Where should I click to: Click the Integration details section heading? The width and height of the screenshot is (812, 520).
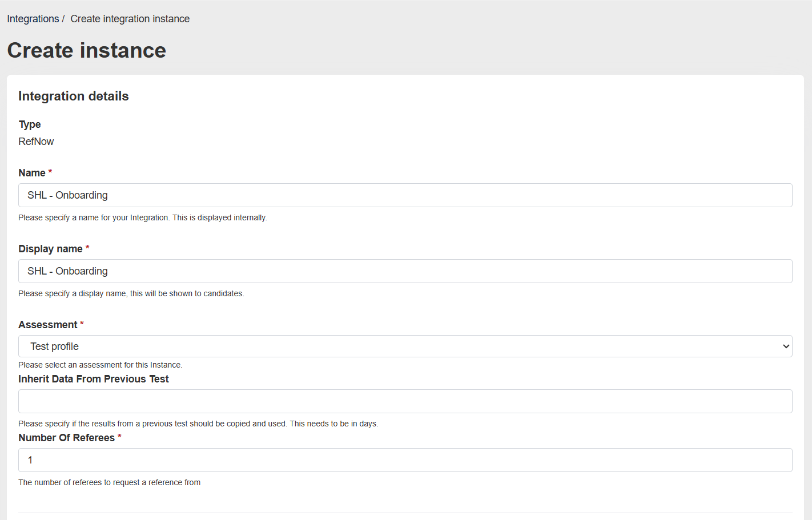coord(74,96)
